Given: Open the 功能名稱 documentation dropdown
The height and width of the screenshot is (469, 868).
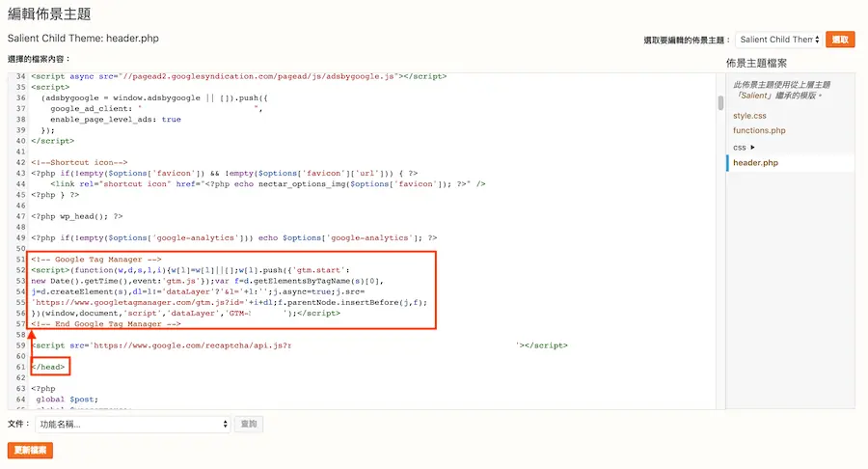Looking at the screenshot, I should [x=133, y=425].
